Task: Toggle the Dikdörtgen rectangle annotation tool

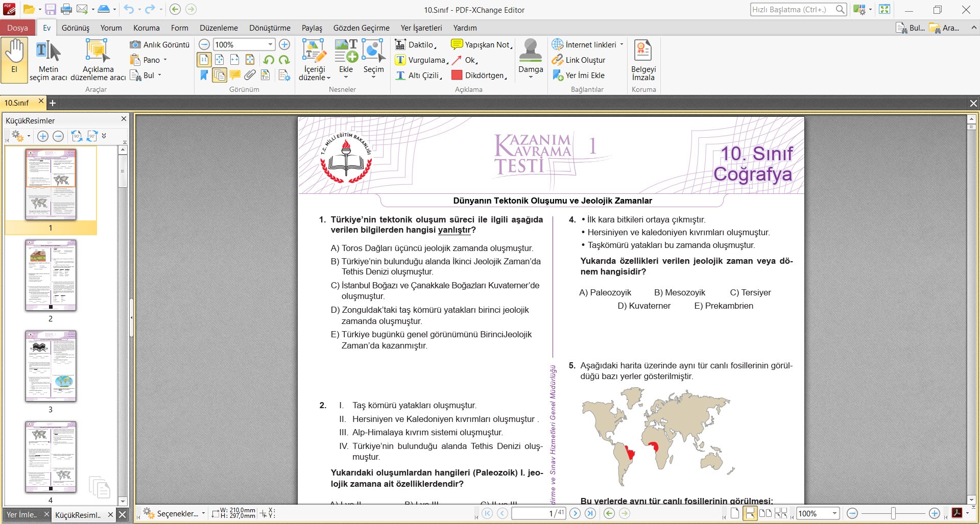Action: pos(479,76)
